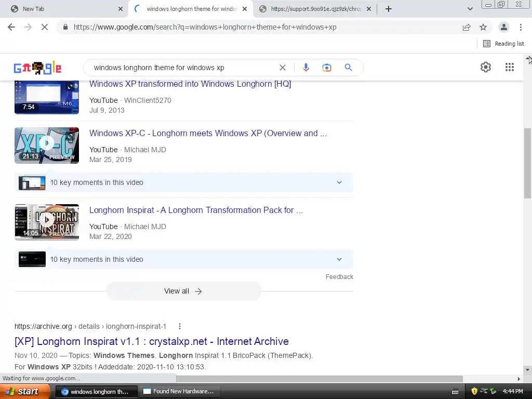
Task: Submit search with magnifier icon
Action: coord(348,68)
